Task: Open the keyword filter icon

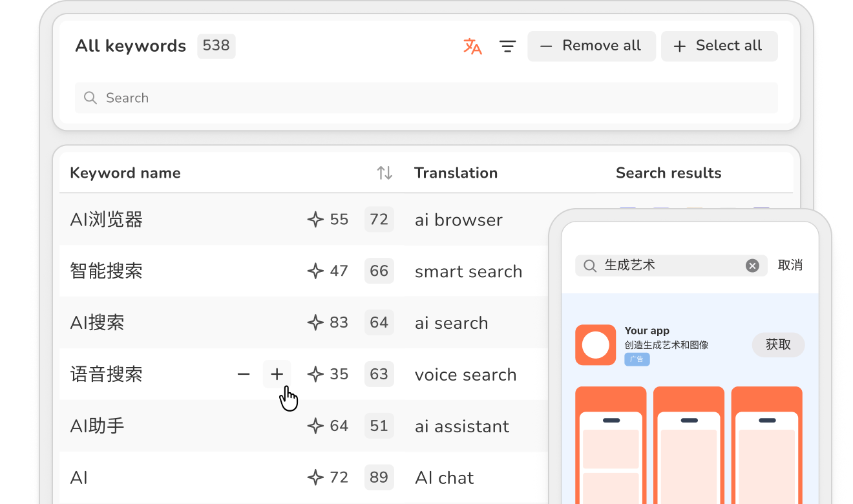Action: pyautogui.click(x=507, y=46)
